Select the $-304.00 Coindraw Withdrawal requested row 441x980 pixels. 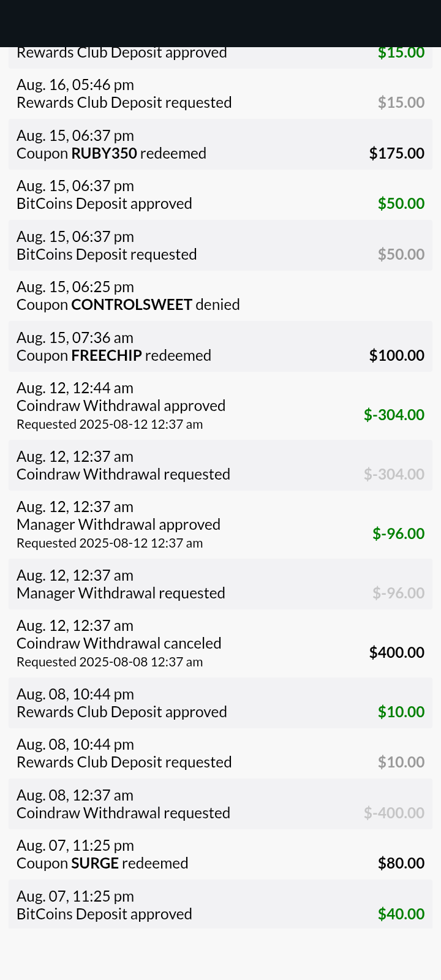coord(221,466)
